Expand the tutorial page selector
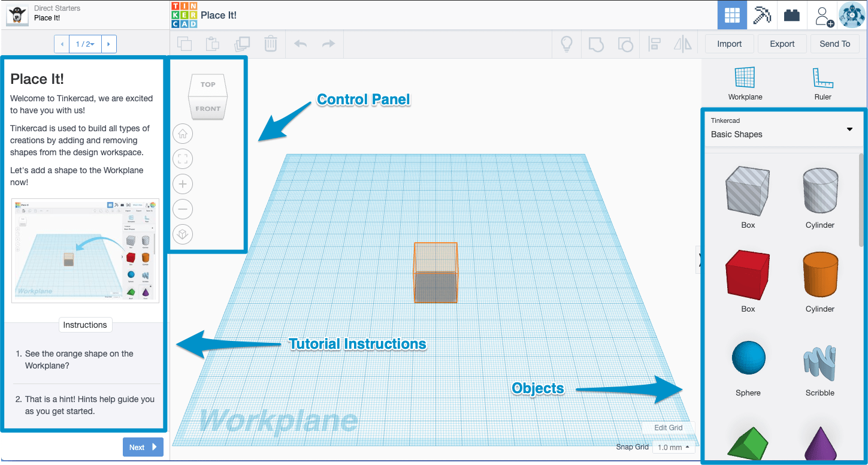The image size is (868, 465). (84, 43)
